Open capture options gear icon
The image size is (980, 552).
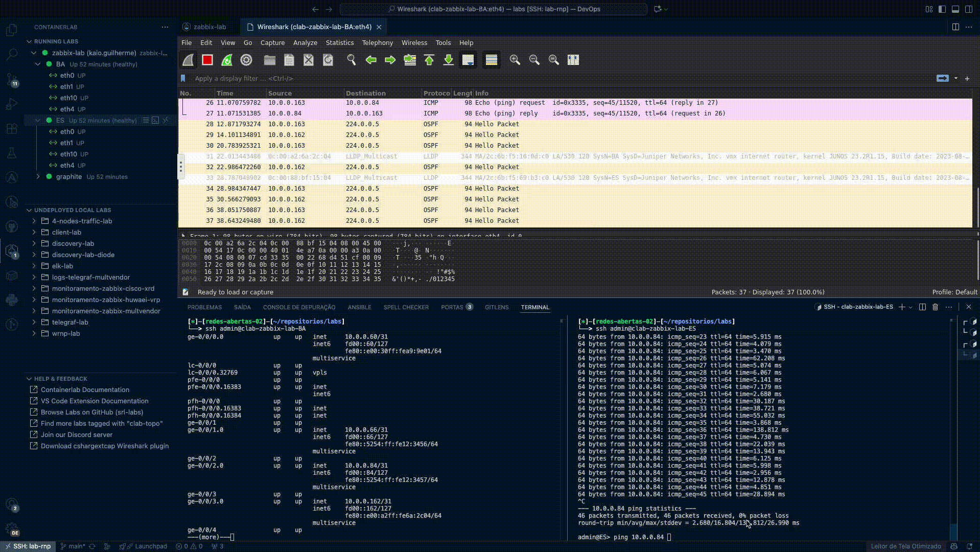click(246, 60)
